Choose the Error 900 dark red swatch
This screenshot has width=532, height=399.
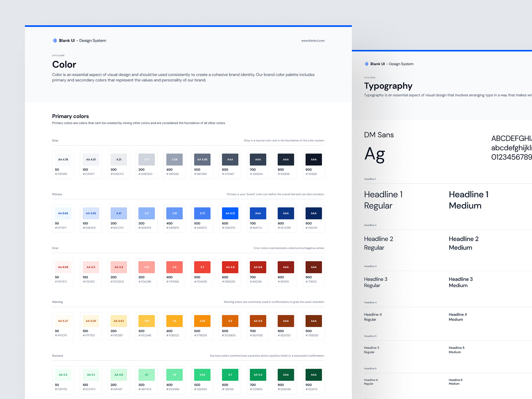pos(314,267)
